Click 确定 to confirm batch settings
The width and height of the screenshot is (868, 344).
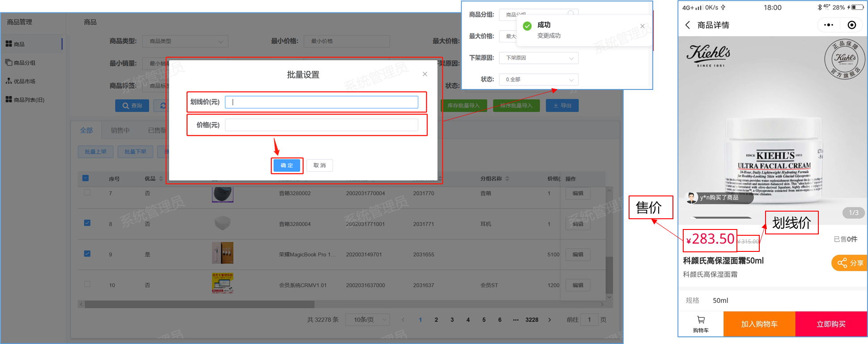pyautogui.click(x=287, y=166)
